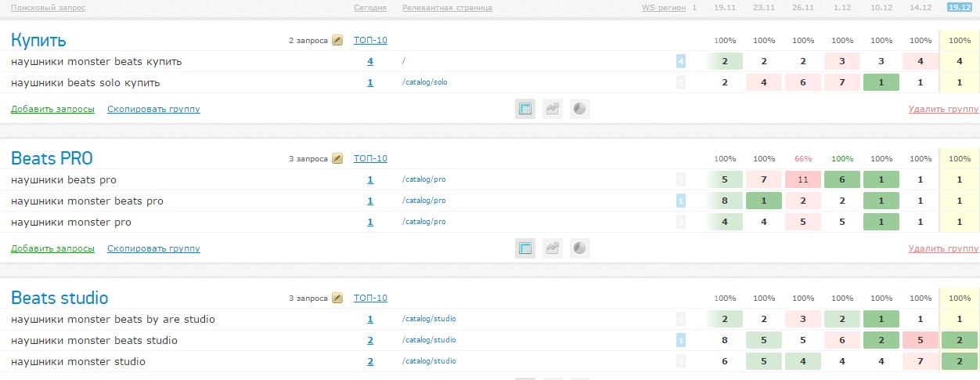Viewport: 980px width, 380px height.
Task: Click 2 запроса count in Купить group
Action: [308, 40]
